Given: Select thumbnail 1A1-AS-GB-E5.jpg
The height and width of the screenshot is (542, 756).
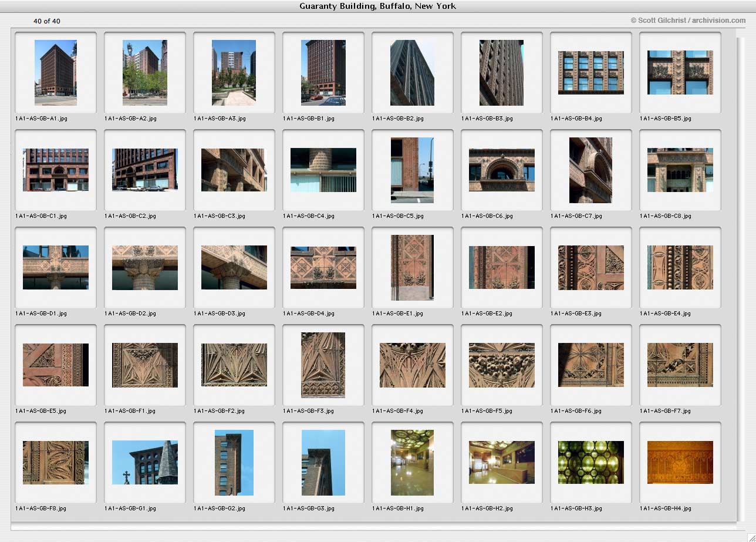Looking at the screenshot, I should [x=56, y=365].
